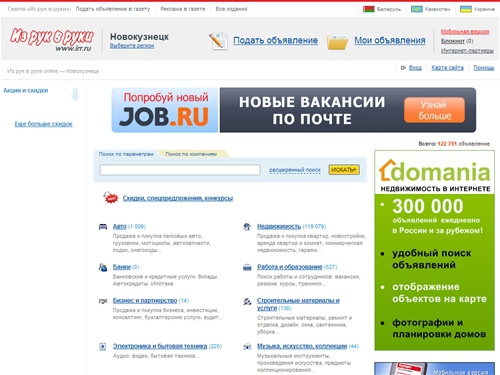Click the icon beside Работа и образование
The width and height of the screenshot is (500, 375).
pyautogui.click(x=247, y=267)
